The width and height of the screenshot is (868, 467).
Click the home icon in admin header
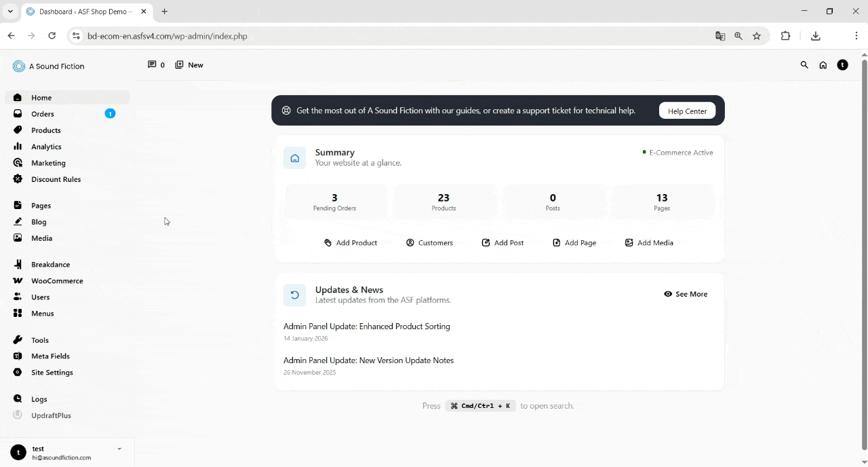point(823,65)
